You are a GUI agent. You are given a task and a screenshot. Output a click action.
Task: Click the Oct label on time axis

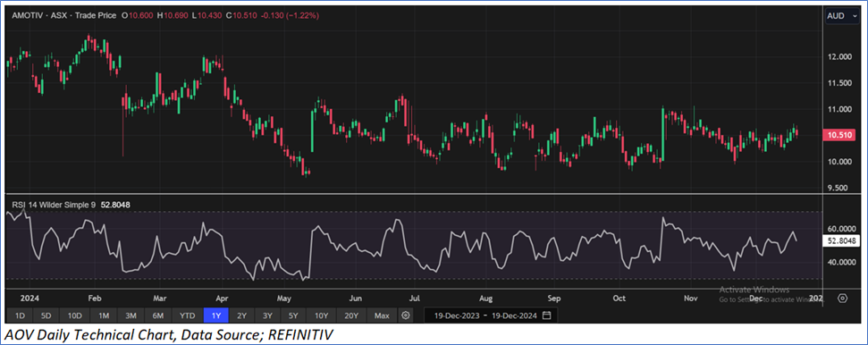[619, 299]
